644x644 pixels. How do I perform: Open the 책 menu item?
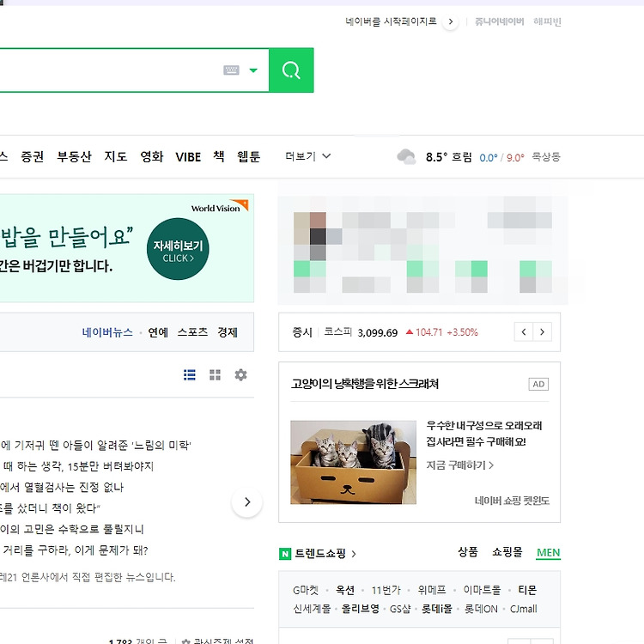pyautogui.click(x=218, y=156)
